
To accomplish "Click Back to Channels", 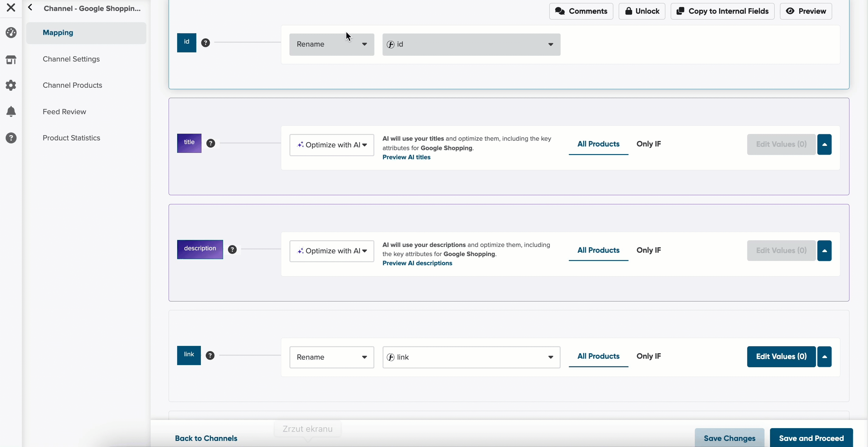I will coord(206,438).
